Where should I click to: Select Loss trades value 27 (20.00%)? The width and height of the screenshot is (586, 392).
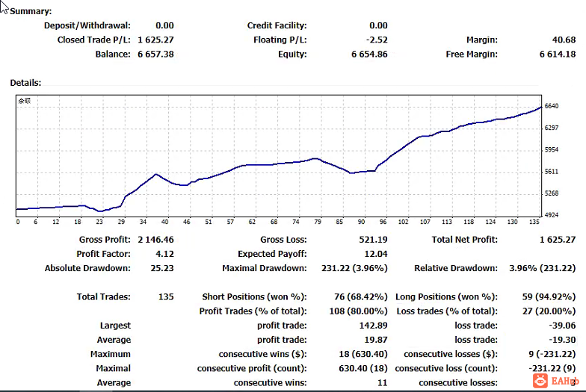point(549,311)
